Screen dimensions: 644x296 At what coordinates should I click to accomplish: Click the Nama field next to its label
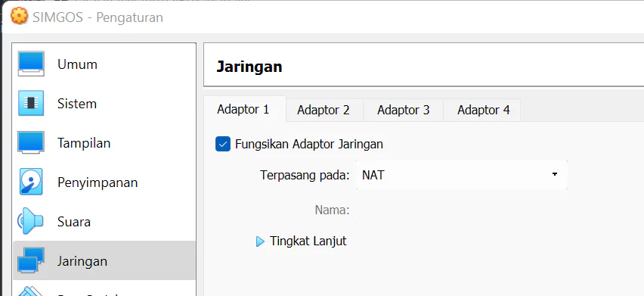pyautogui.click(x=461, y=210)
